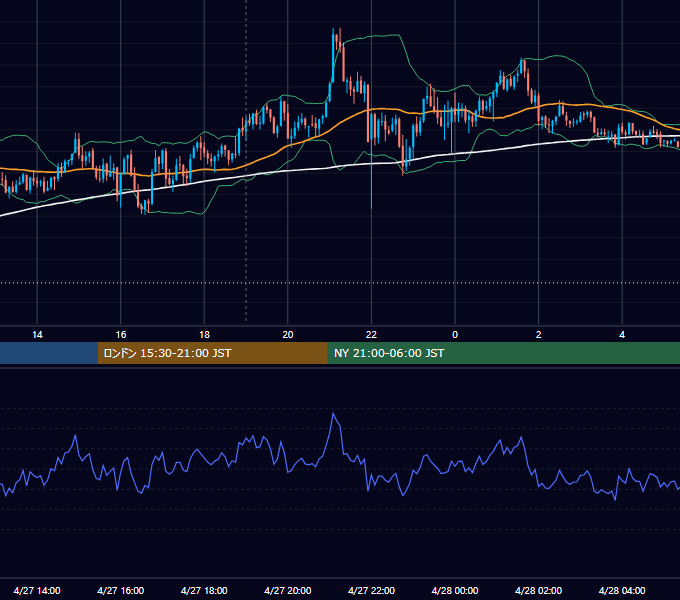Screen dimensions: 680x600
Task: Click the 14 hour label on price axis
Action: coord(37,335)
